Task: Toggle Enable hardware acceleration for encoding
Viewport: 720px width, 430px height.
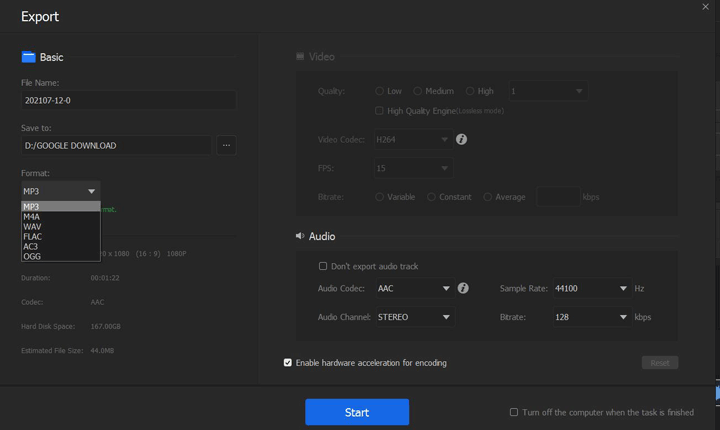Action: coord(288,362)
